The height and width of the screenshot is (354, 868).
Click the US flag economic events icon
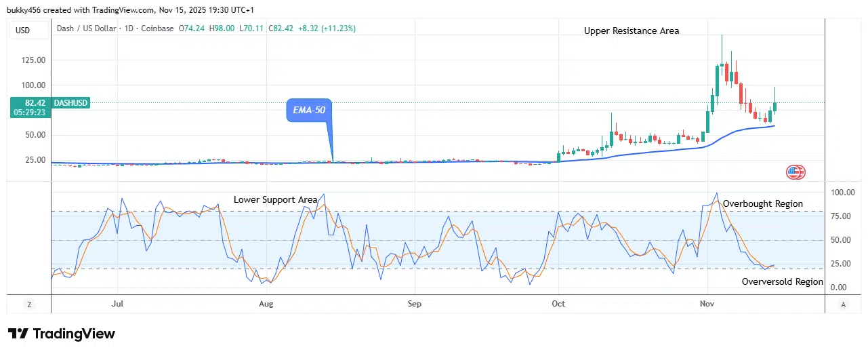coord(795,172)
